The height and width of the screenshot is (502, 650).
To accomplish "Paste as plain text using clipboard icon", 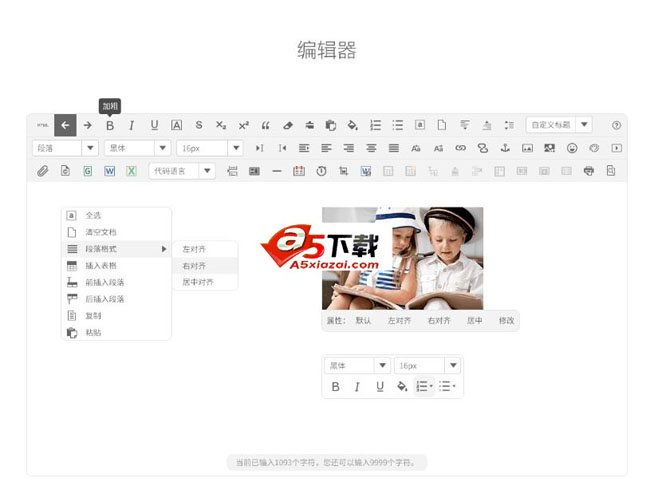I will click(331, 125).
